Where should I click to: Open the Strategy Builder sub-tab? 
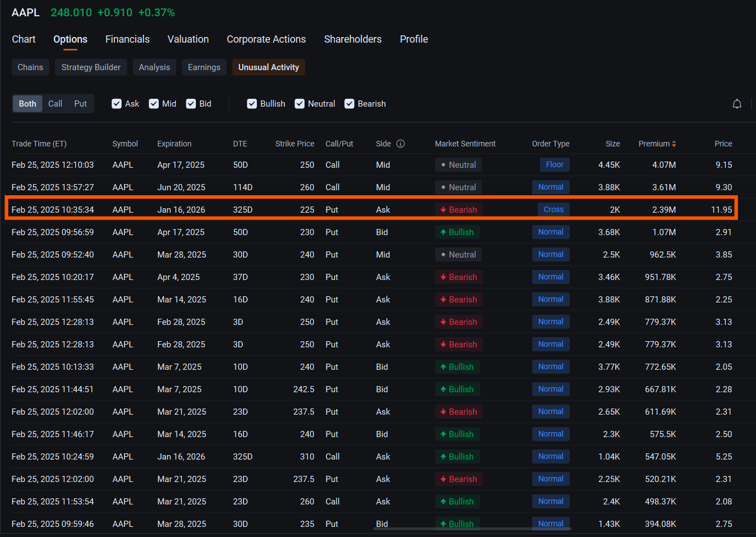click(91, 67)
